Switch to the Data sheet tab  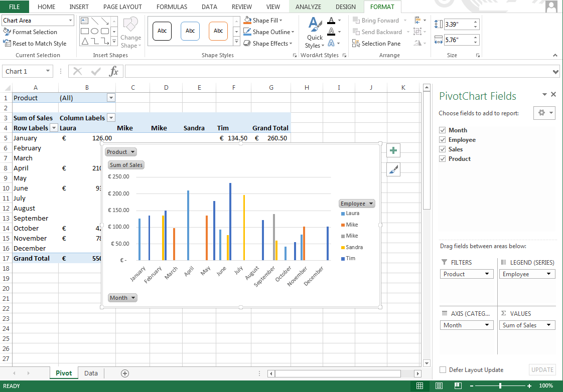[91, 373]
